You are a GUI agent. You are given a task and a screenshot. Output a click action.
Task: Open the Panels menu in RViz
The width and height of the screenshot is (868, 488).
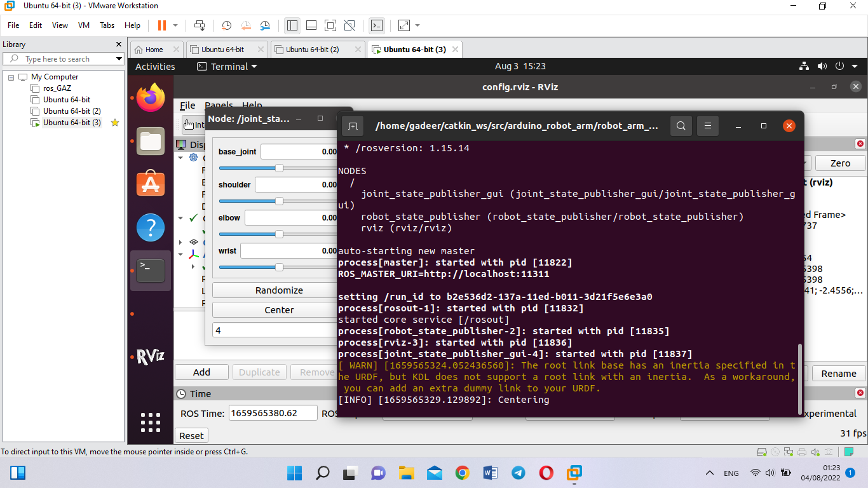point(218,105)
